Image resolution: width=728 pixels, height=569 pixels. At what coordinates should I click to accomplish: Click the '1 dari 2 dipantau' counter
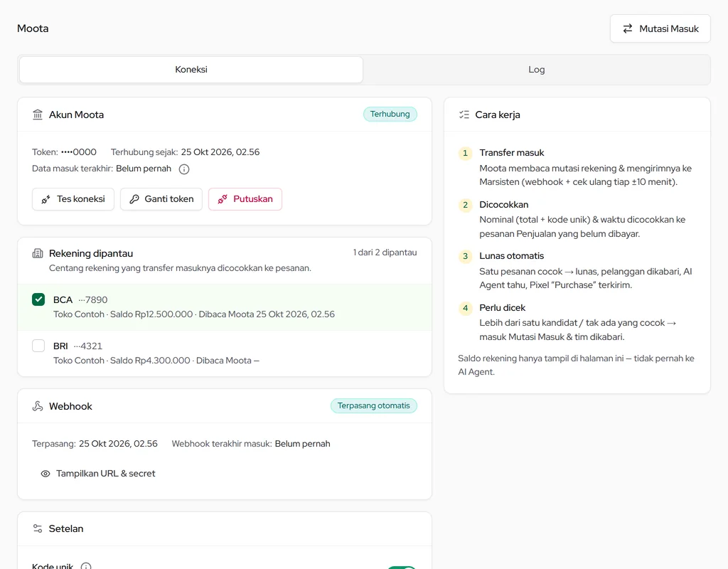(x=385, y=252)
